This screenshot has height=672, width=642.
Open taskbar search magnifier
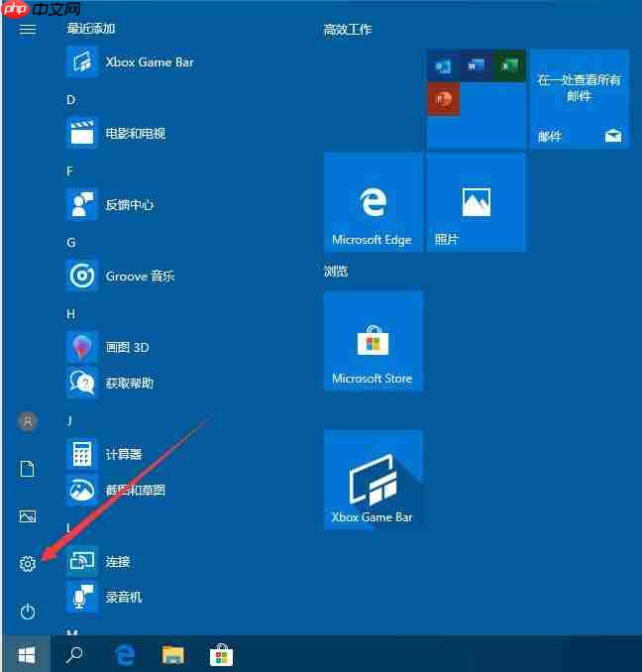click(75, 654)
